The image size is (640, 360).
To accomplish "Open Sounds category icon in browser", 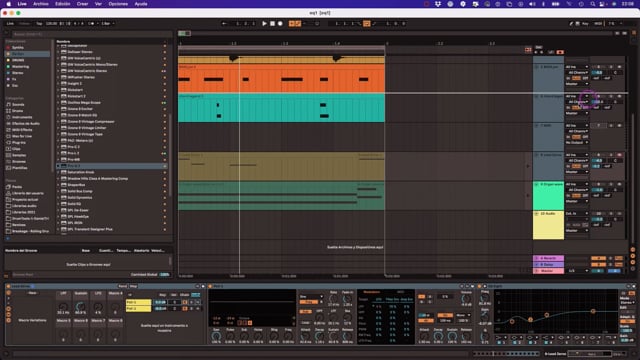I will tap(9, 104).
